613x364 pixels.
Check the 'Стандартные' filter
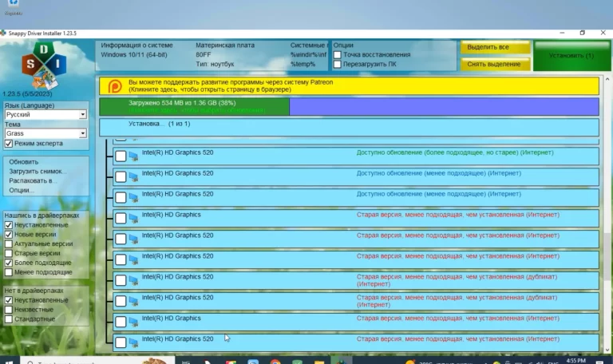coord(9,319)
